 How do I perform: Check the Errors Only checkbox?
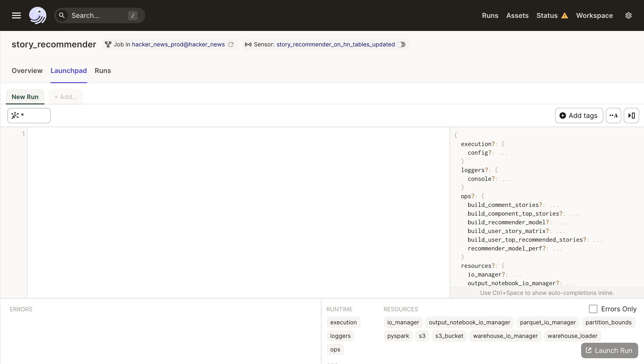tap(593, 309)
